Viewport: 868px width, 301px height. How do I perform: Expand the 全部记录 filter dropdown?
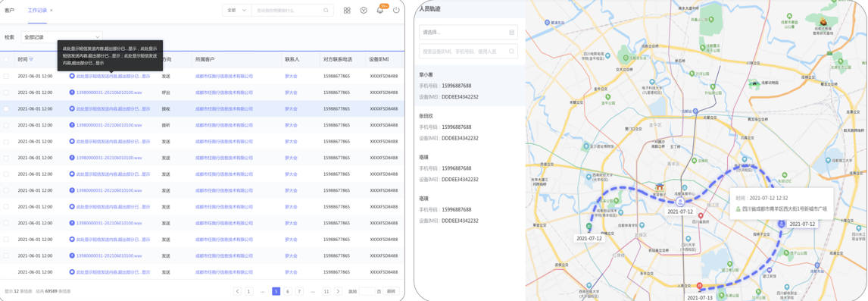click(62, 37)
